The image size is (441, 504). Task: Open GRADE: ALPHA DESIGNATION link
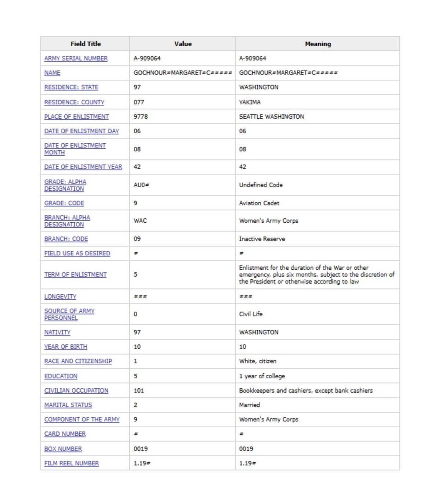(65, 185)
